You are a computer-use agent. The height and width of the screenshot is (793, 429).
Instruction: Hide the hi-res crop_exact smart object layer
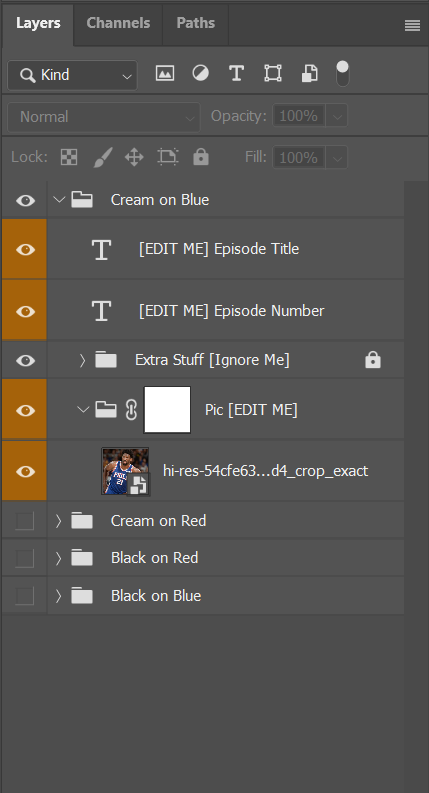(x=25, y=471)
